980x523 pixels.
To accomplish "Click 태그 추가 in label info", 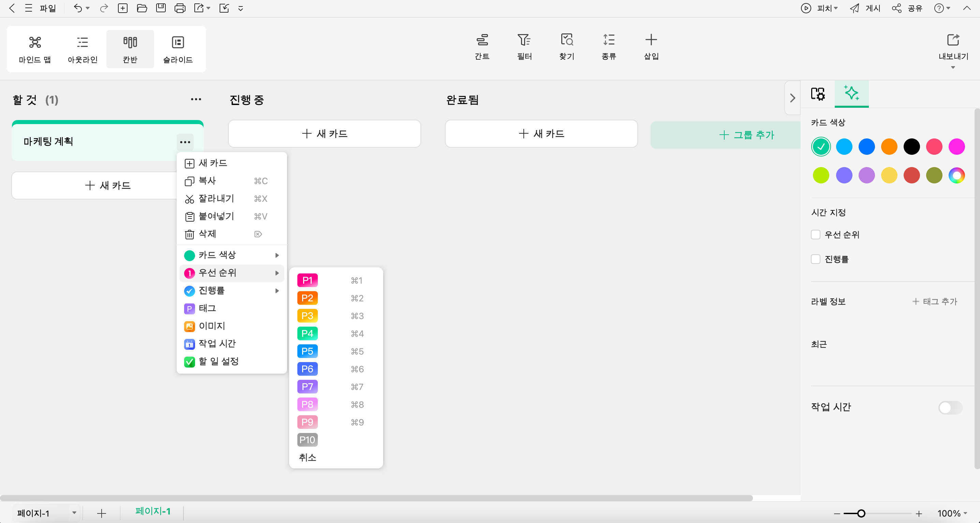I will click(x=934, y=302).
